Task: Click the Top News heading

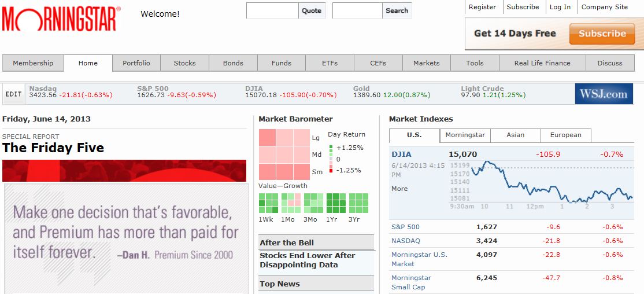Action: tap(280, 284)
